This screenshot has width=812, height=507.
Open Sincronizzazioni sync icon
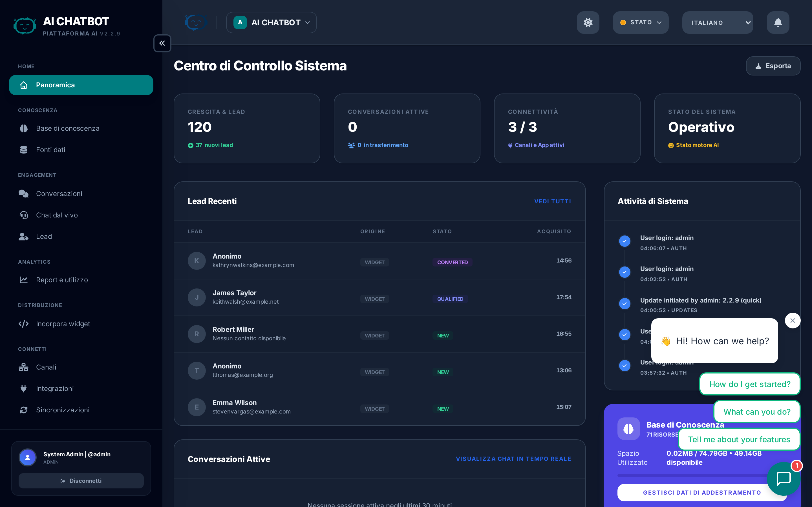[x=23, y=410]
